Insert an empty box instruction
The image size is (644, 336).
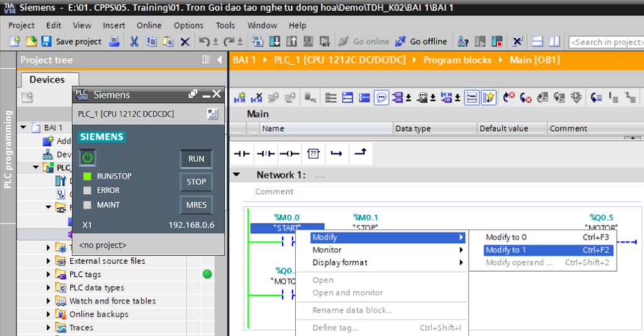coord(313,154)
